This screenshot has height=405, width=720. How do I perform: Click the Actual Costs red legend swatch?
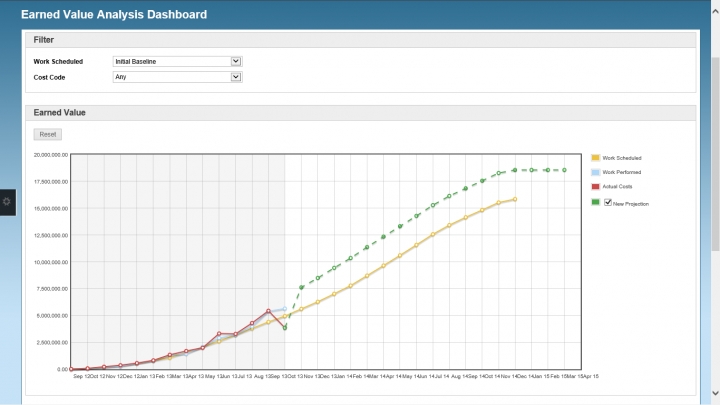coord(595,186)
